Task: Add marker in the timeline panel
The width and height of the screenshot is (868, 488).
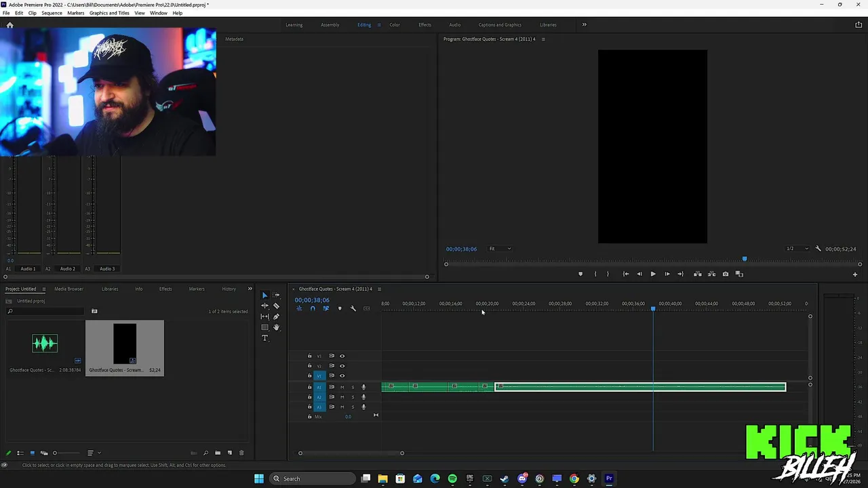Action: tap(340, 308)
